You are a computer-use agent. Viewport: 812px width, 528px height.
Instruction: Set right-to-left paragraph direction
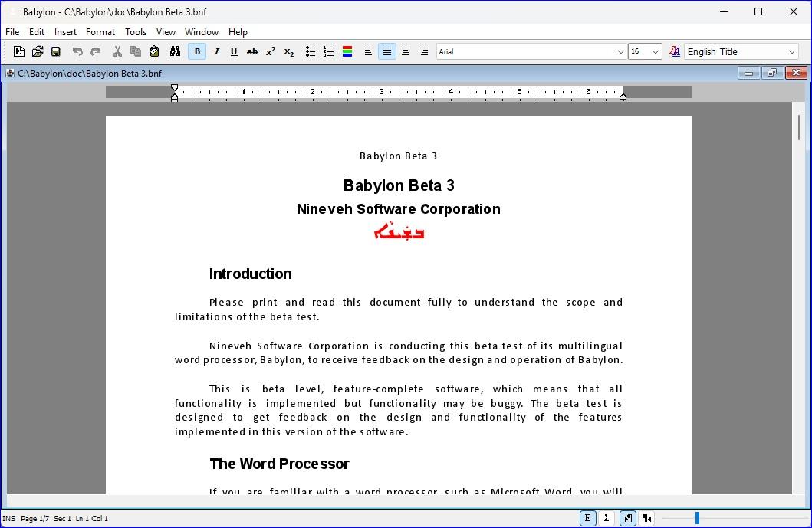pyautogui.click(x=647, y=517)
